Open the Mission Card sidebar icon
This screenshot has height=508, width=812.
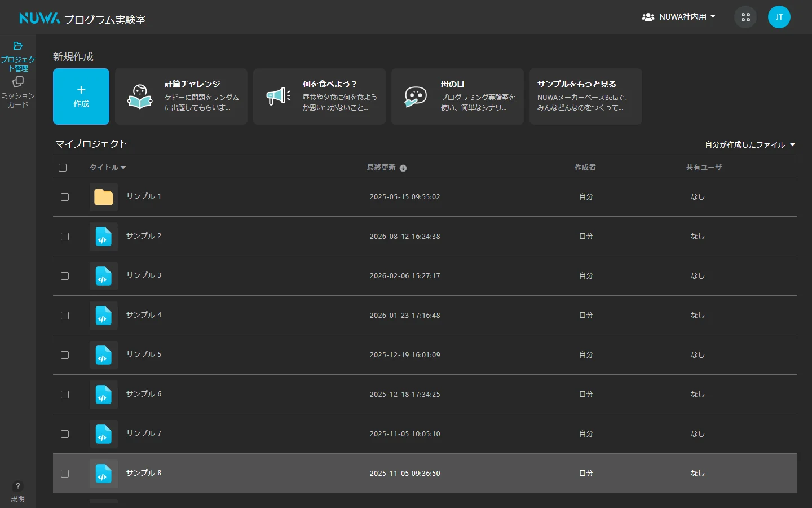(x=18, y=82)
